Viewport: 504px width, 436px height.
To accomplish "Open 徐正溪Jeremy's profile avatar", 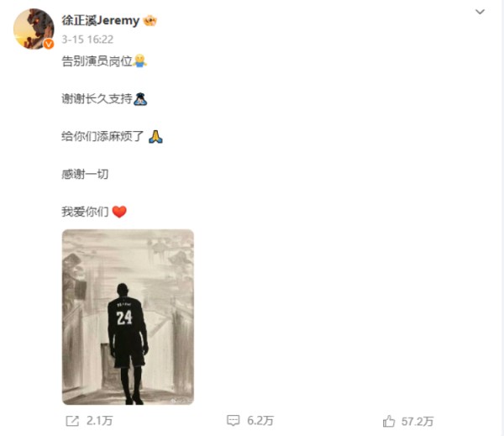I will click(x=34, y=29).
